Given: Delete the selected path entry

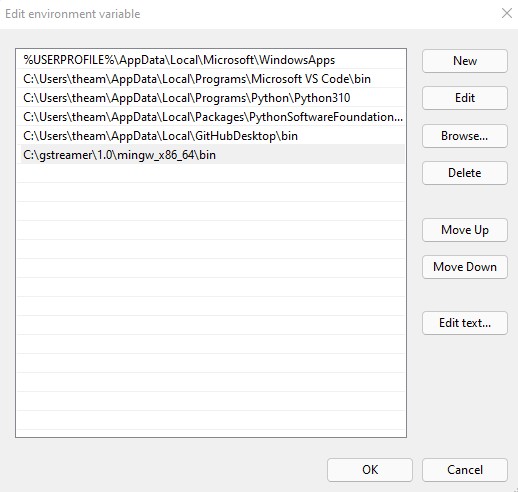Looking at the screenshot, I should [465, 173].
